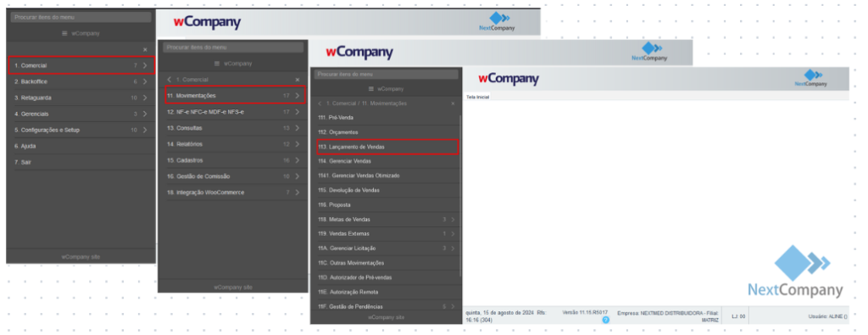This screenshot has width=868, height=335.
Task: Select '11. Movimentações' menu entry
Action: pos(236,95)
